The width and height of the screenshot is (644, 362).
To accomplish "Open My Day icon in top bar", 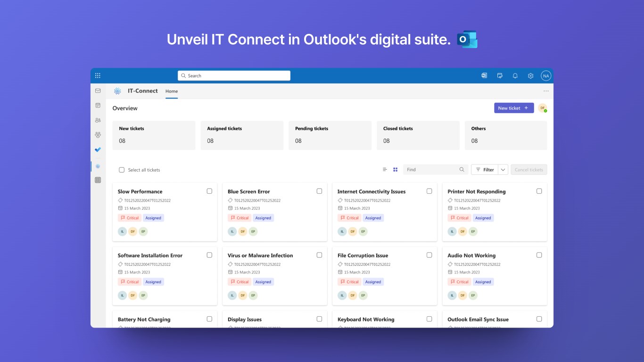I will coord(500,75).
